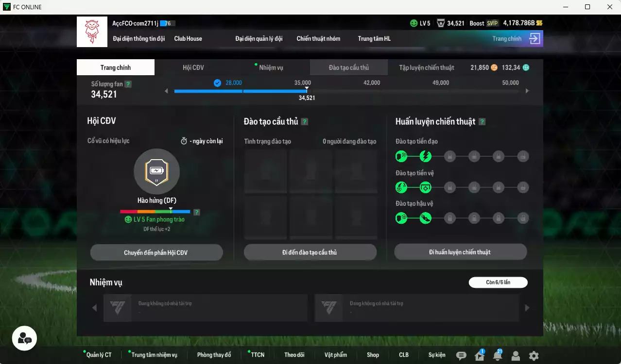621x364 pixels.
Task: Click the boot icon in defender training
Action: (426, 218)
